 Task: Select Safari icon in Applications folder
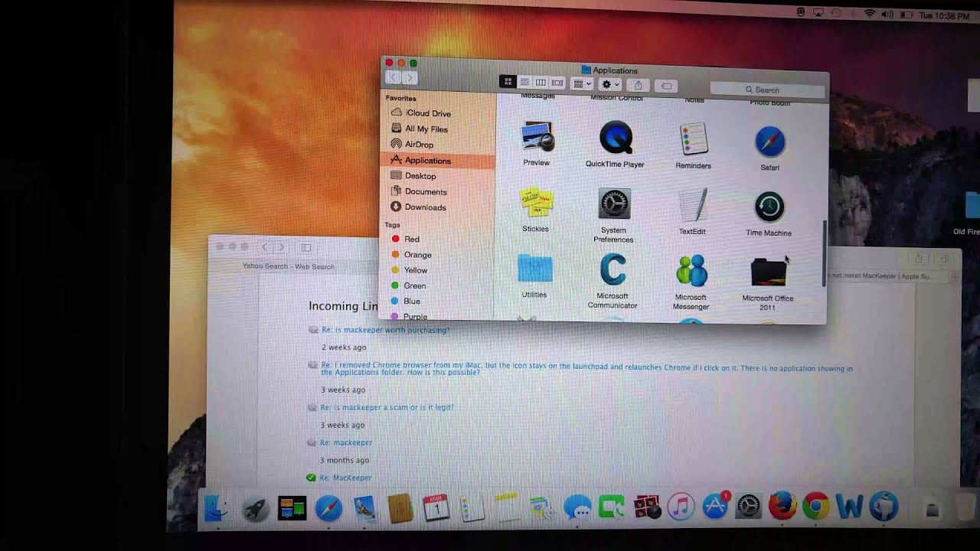tap(769, 142)
